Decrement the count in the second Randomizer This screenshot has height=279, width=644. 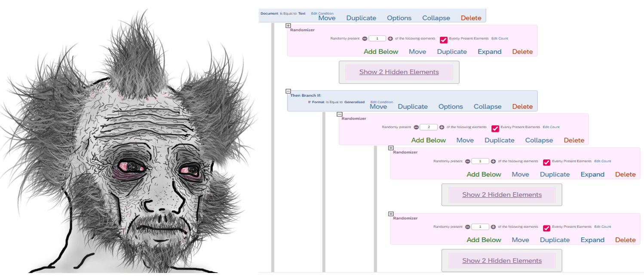pyautogui.click(x=416, y=127)
